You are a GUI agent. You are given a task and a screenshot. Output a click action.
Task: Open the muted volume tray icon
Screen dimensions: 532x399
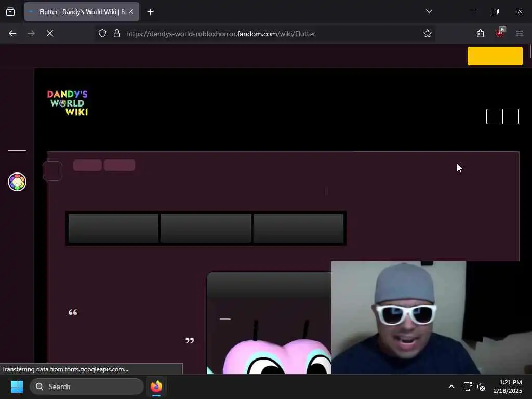click(x=481, y=387)
